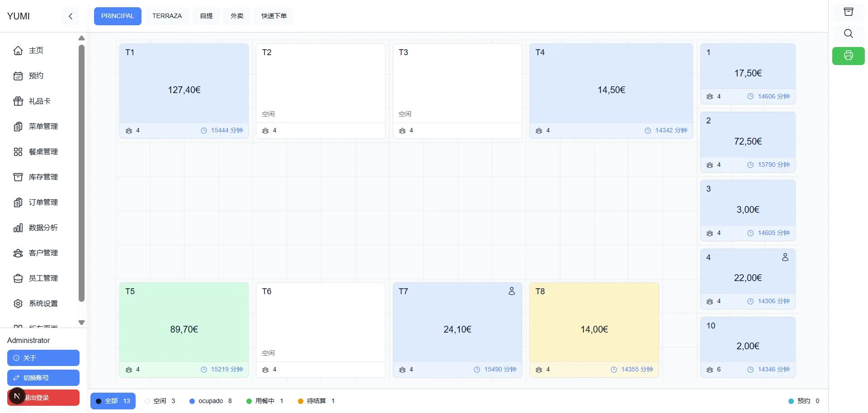Select empty table T2
868x413 pixels.
click(321, 91)
